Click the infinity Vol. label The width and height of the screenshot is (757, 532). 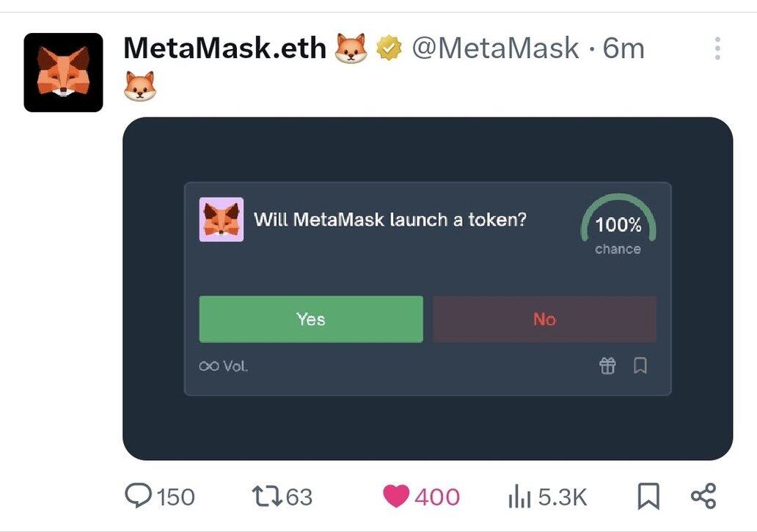tap(224, 366)
